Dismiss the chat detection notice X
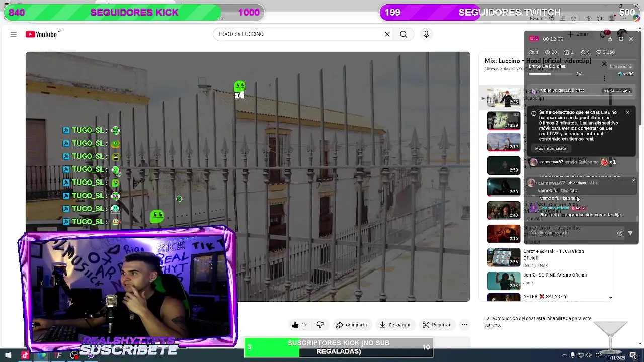644x362 pixels. click(628, 112)
